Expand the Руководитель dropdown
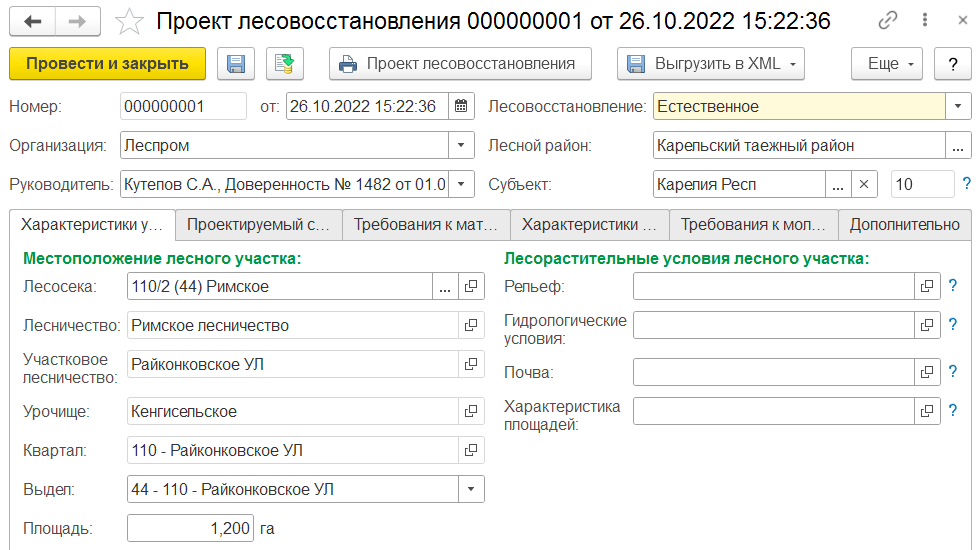980x550 pixels. 461,184
